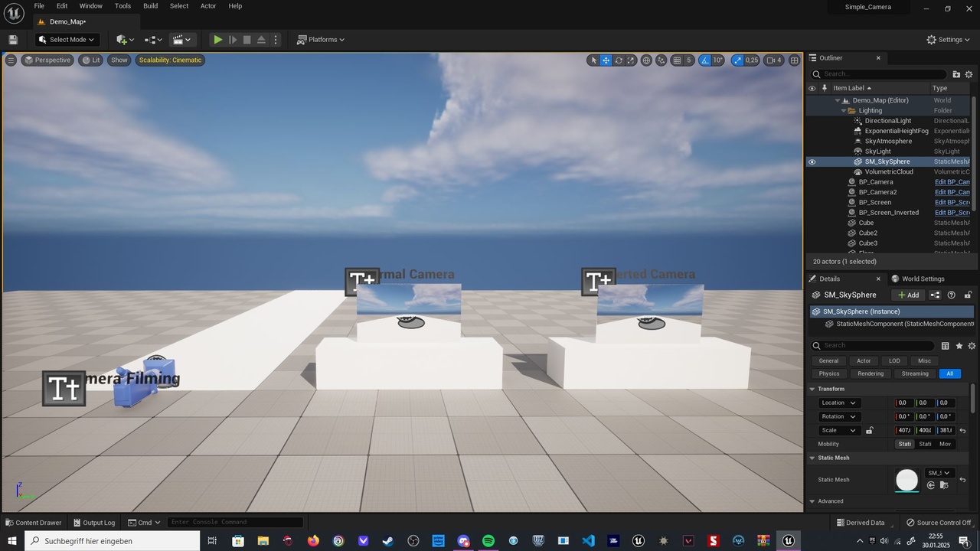Open the Settings dropdown in the toolbar

tap(948, 40)
